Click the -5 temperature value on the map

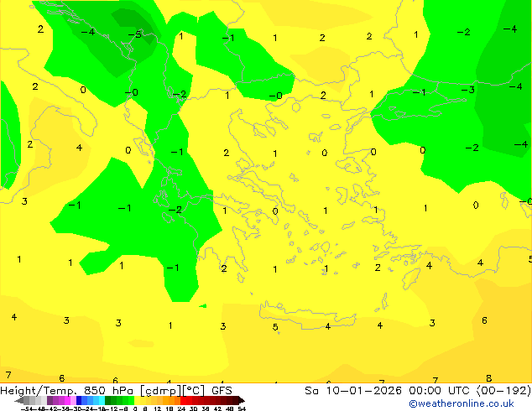(135, 34)
